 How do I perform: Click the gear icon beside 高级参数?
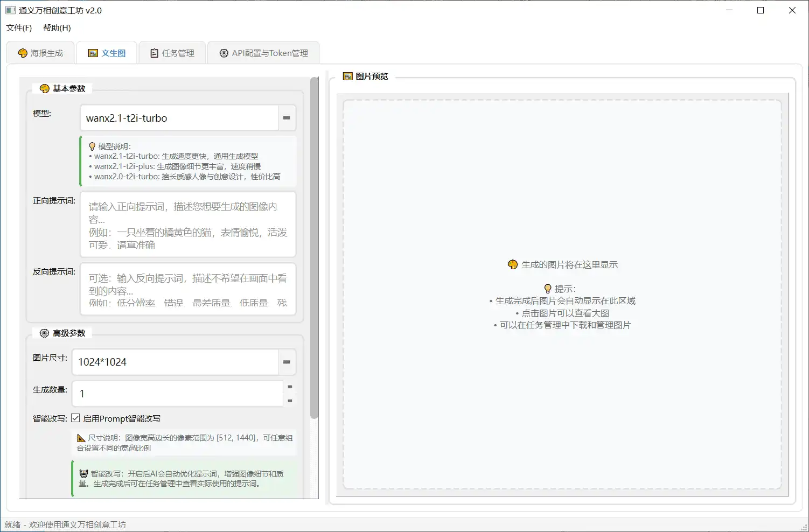tap(44, 333)
